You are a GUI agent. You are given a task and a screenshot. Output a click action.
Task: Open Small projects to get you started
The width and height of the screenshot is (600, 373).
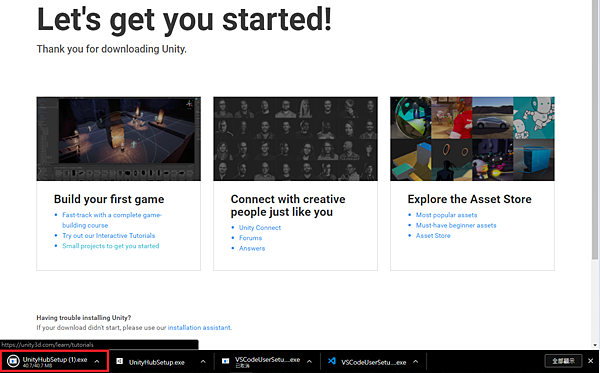[111, 246]
